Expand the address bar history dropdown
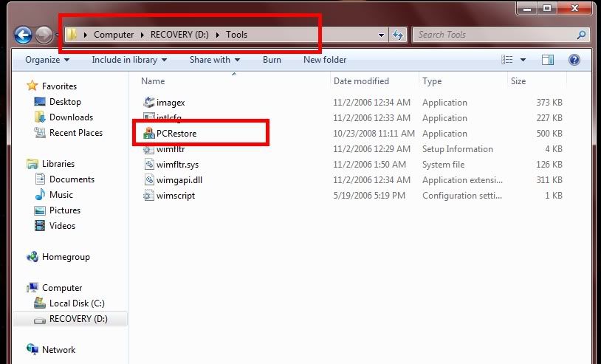 [x=381, y=35]
